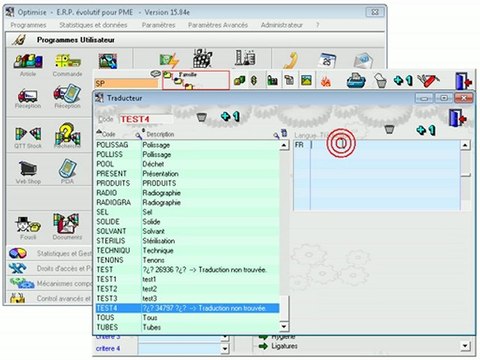This screenshot has width=480, height=360.
Task: Click the translation cell beside FR
Action: pos(385,145)
